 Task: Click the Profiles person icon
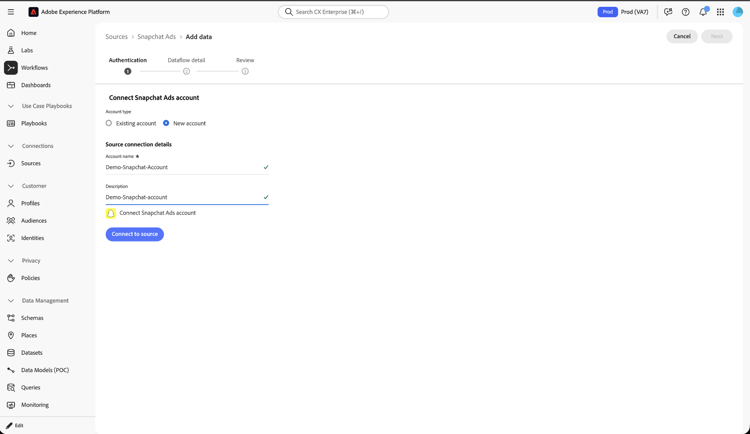coord(11,203)
